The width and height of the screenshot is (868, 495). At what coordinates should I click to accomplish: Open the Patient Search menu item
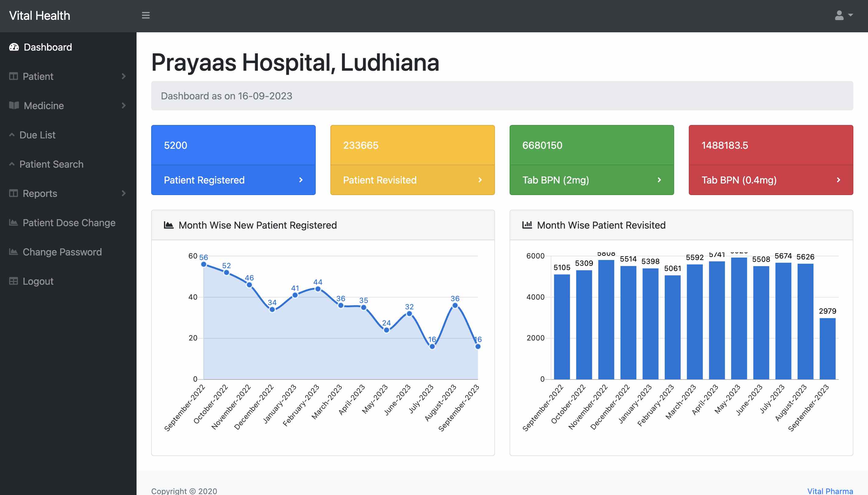click(51, 164)
